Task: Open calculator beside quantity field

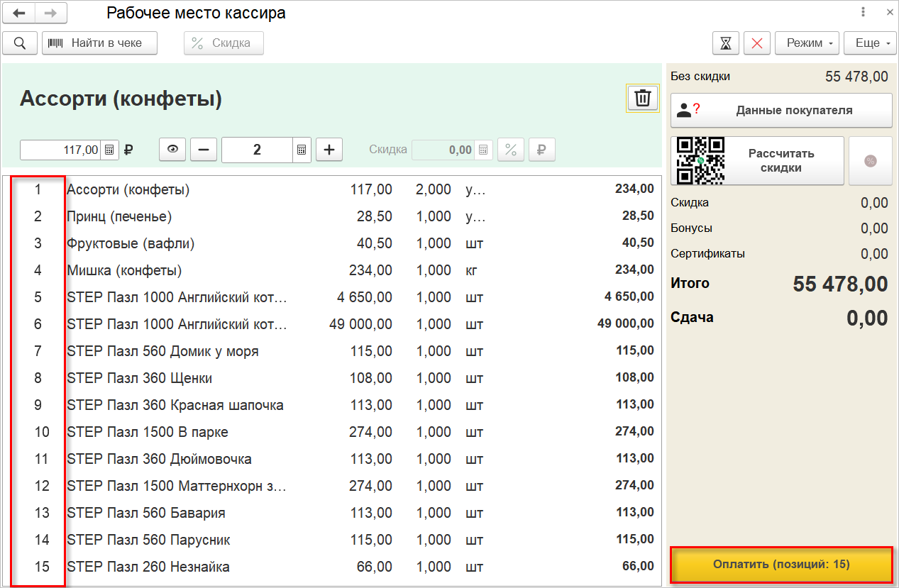Action: pyautogui.click(x=302, y=150)
